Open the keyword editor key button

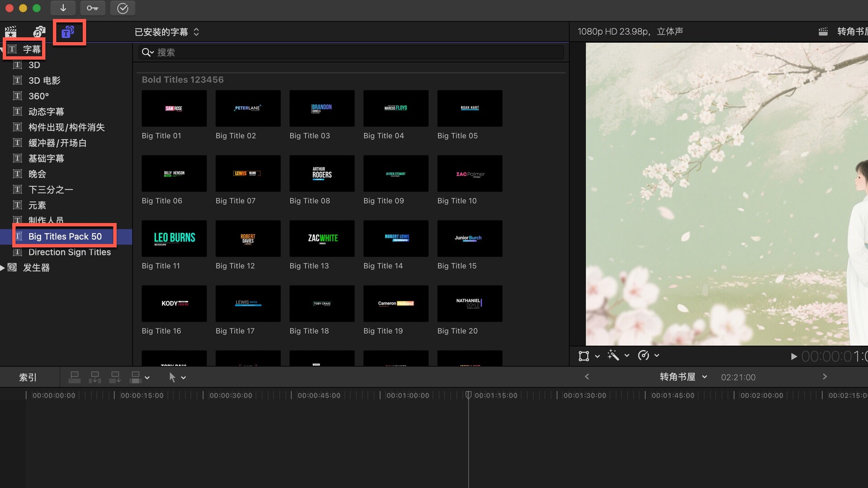(x=93, y=8)
